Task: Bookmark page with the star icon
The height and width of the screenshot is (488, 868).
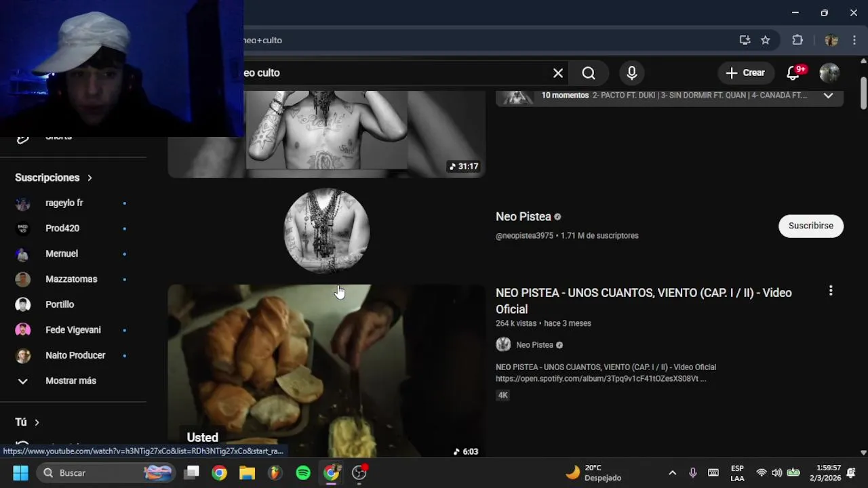Action: coord(765,40)
